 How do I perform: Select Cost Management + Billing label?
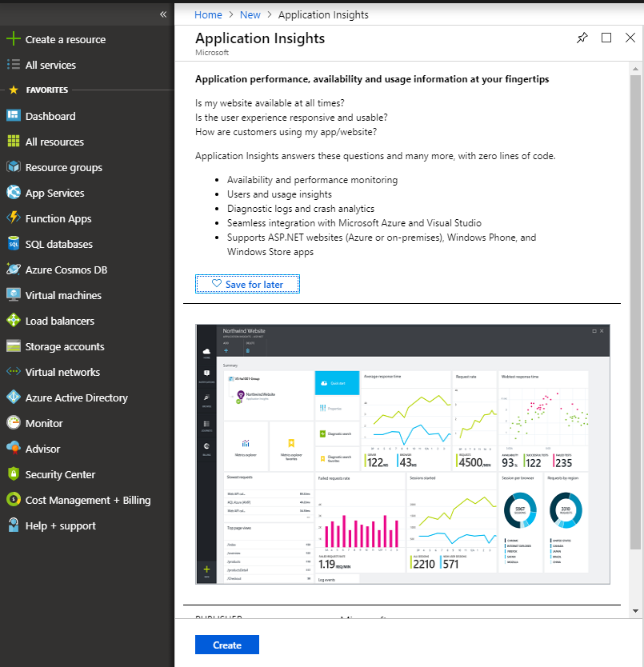click(88, 501)
